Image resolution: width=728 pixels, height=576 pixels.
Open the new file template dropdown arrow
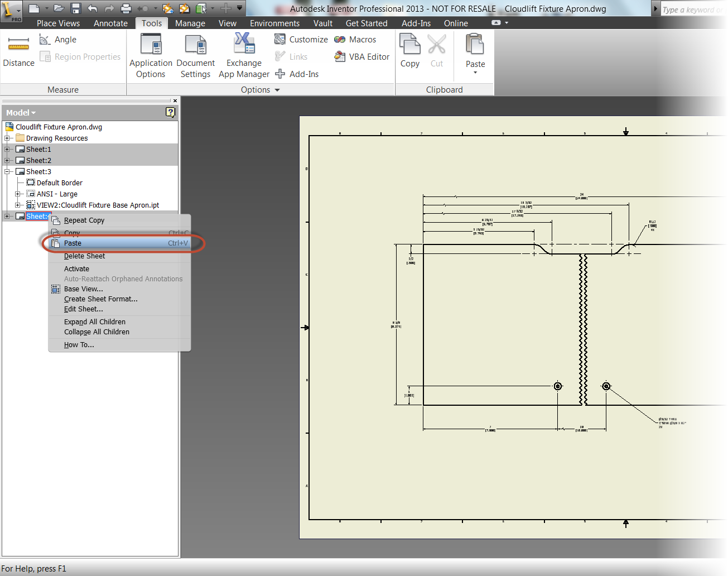point(46,8)
